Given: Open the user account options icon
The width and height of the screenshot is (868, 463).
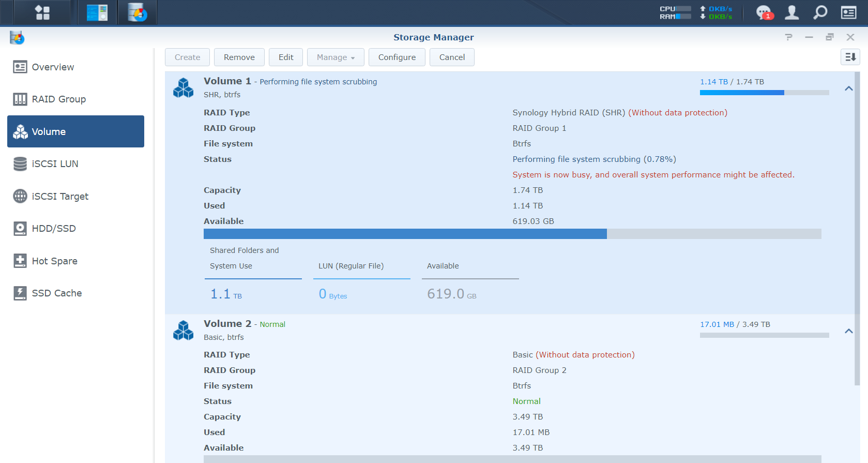Looking at the screenshot, I should [x=791, y=12].
